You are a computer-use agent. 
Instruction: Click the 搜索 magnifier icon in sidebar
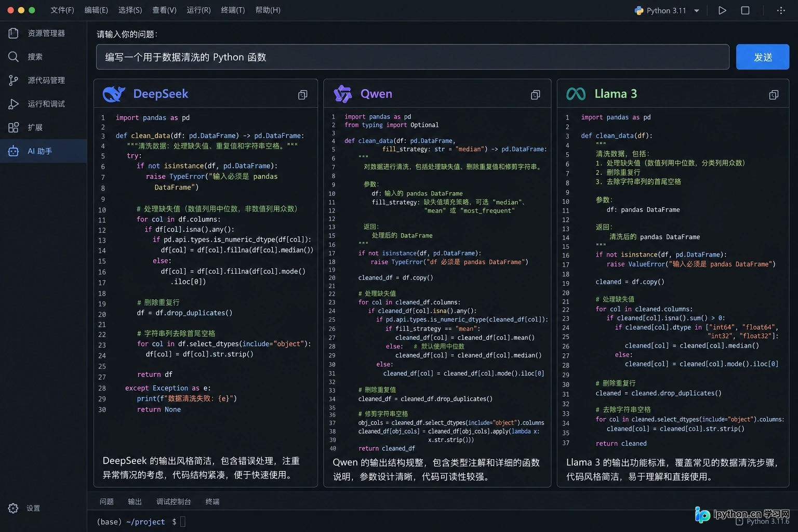point(14,57)
